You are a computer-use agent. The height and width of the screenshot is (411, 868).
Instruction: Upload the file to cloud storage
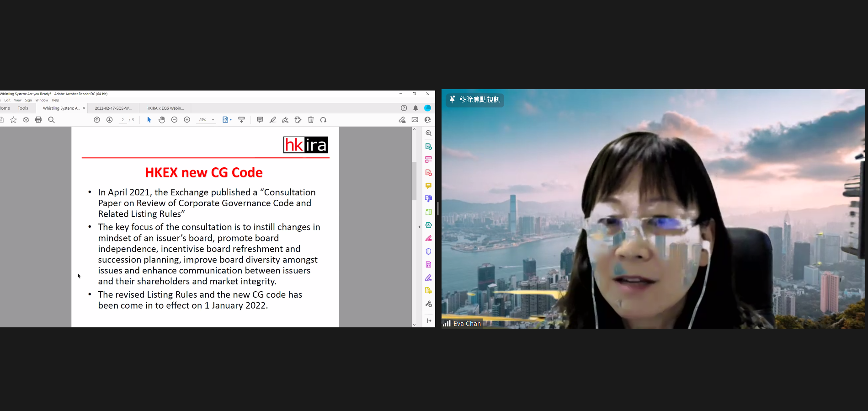coord(26,120)
